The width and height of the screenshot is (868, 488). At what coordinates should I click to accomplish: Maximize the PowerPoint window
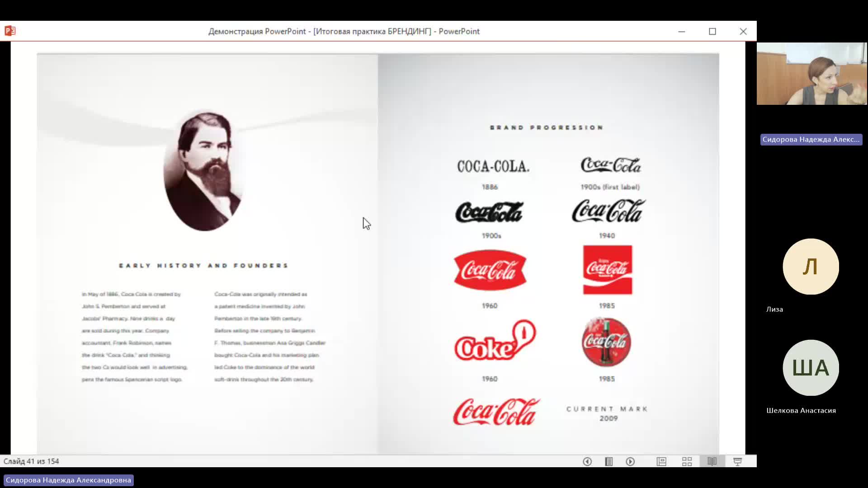712,31
